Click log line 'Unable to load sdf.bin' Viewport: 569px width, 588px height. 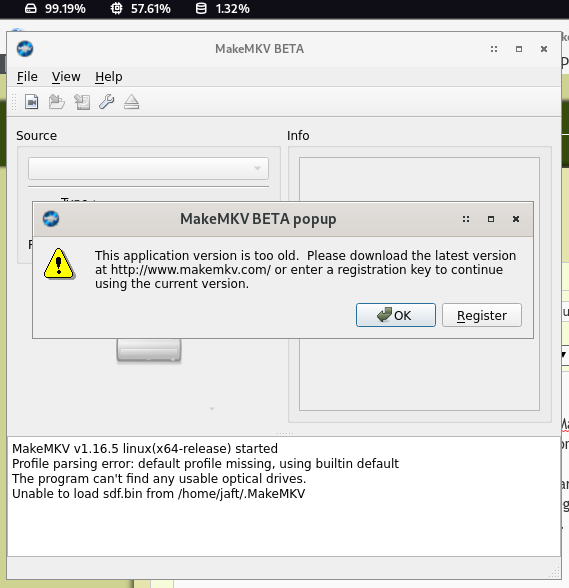pos(158,494)
